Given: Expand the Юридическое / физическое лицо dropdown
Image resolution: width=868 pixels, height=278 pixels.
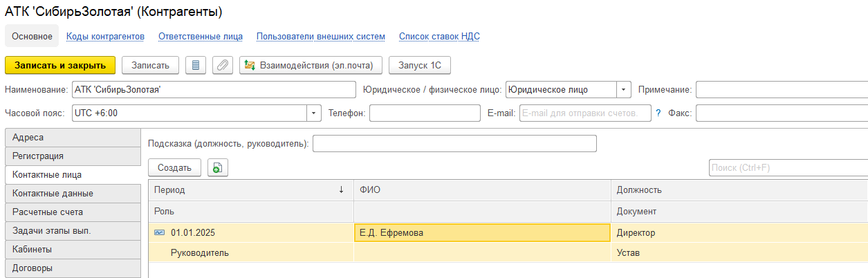Looking at the screenshot, I should click(624, 90).
